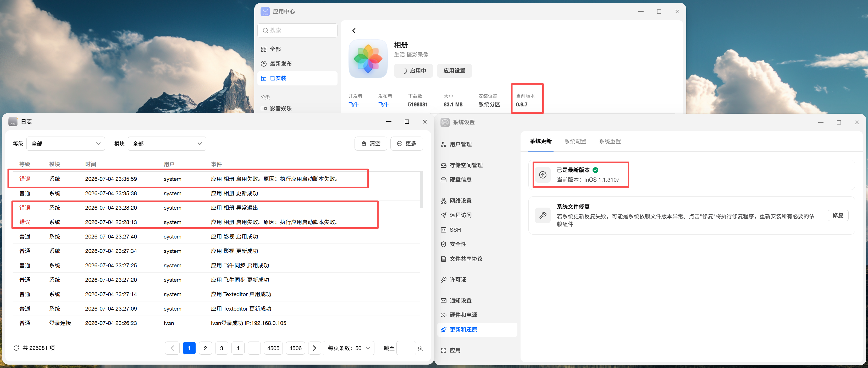Open the 飞牛 publisher link
Image resolution: width=868 pixels, height=368 pixels.
(x=384, y=105)
